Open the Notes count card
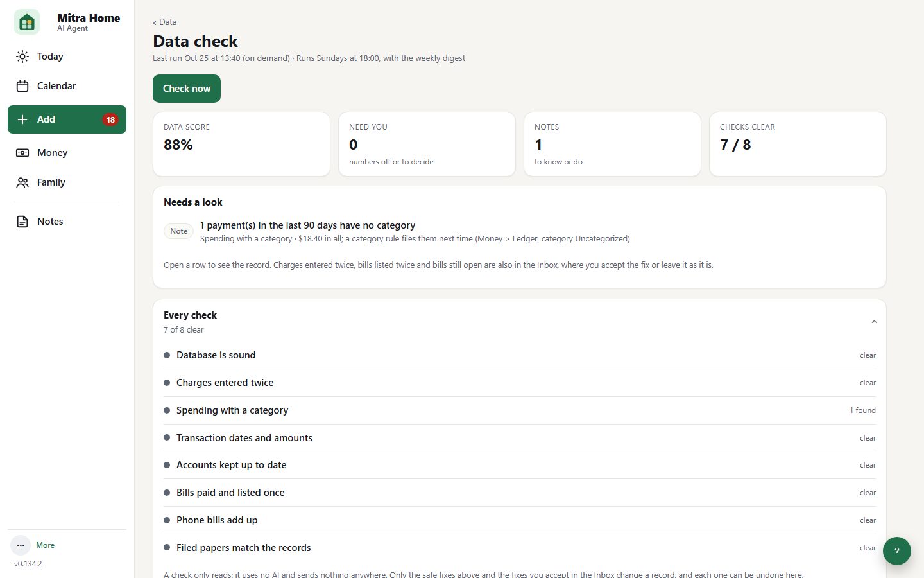 coord(612,144)
